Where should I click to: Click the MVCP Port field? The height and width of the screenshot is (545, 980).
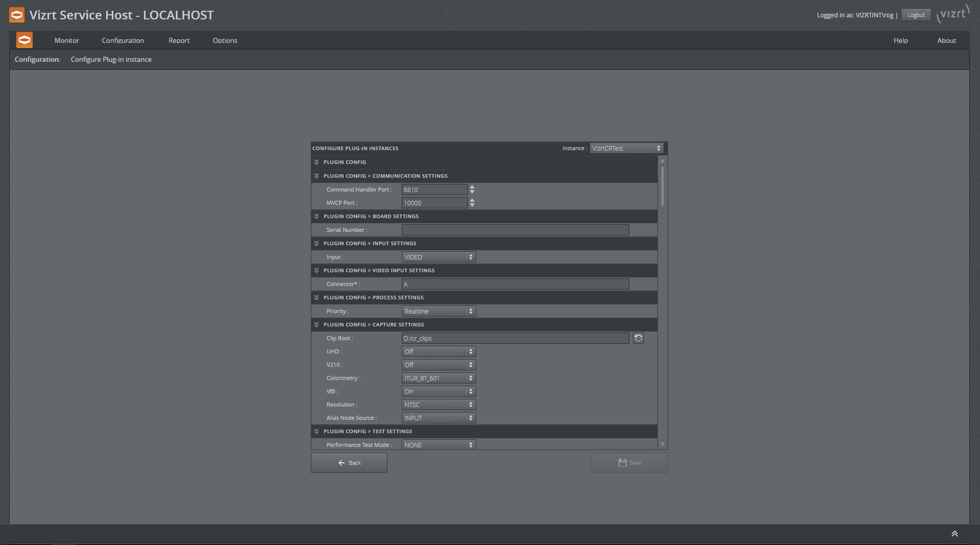pyautogui.click(x=434, y=203)
